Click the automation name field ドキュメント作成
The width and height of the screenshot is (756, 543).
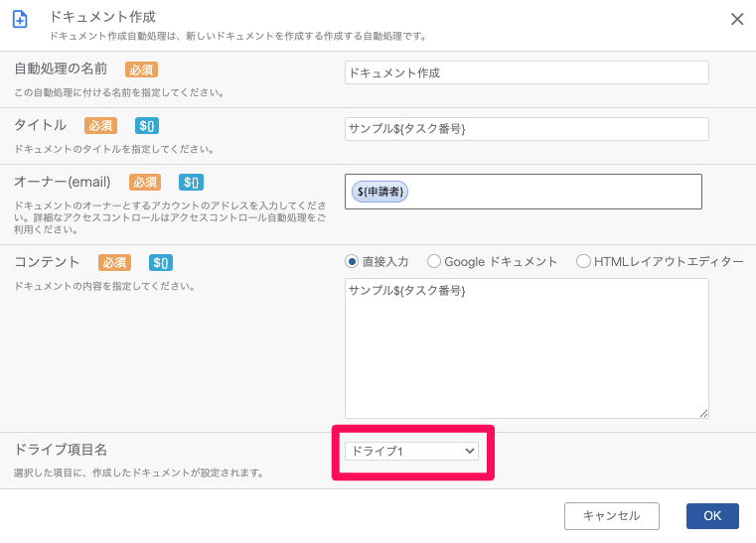tap(527, 72)
